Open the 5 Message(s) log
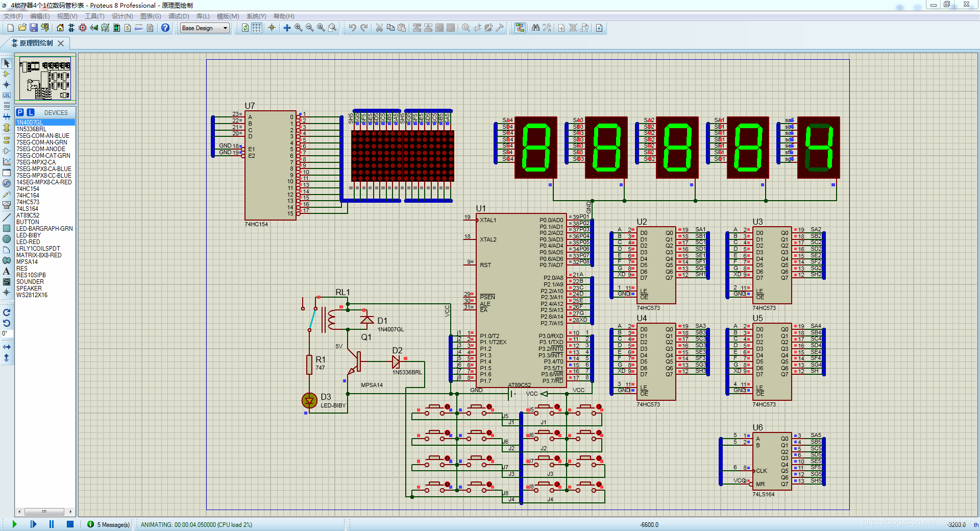Image resolution: width=980 pixels, height=531 pixels. [x=108, y=524]
